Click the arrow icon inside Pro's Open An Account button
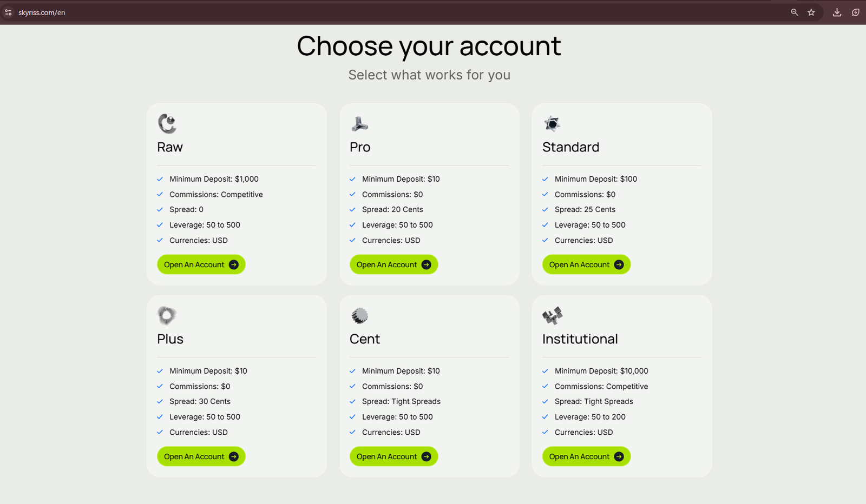Screen dimensions: 866x504 (427, 264)
